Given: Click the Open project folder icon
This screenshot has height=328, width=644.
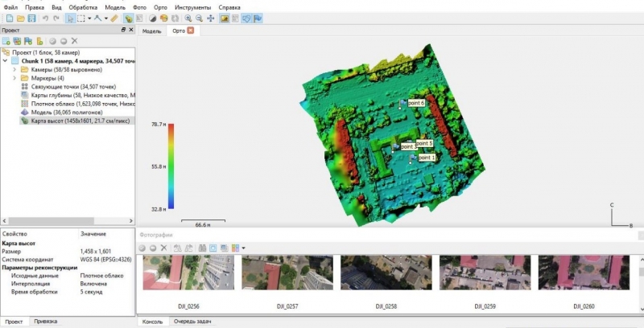Looking at the screenshot, I should tap(20, 18).
